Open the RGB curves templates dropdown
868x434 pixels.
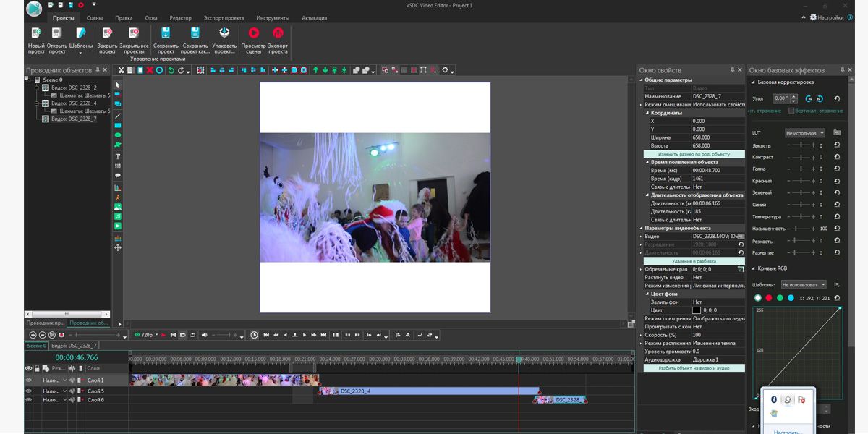click(803, 285)
